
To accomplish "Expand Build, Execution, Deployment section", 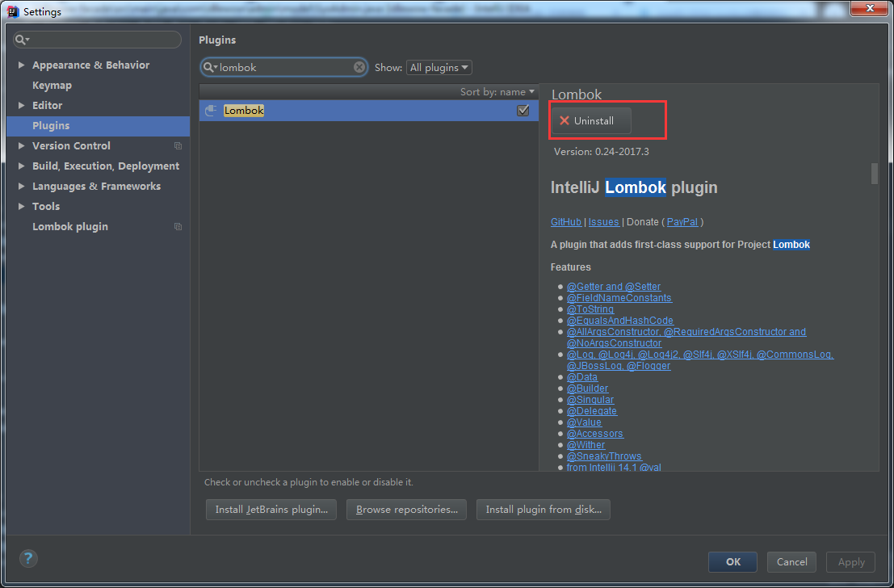I will (x=21, y=166).
